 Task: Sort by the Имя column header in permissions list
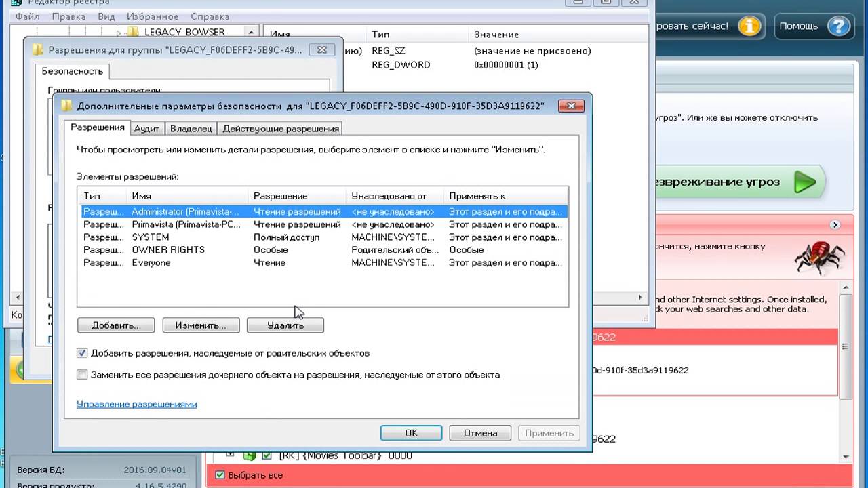(187, 196)
